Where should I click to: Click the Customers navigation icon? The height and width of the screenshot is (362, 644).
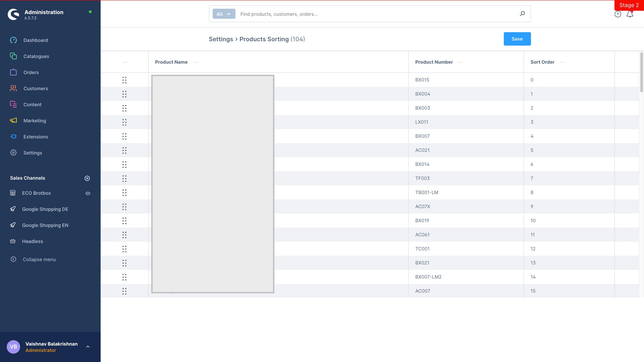pyautogui.click(x=13, y=88)
